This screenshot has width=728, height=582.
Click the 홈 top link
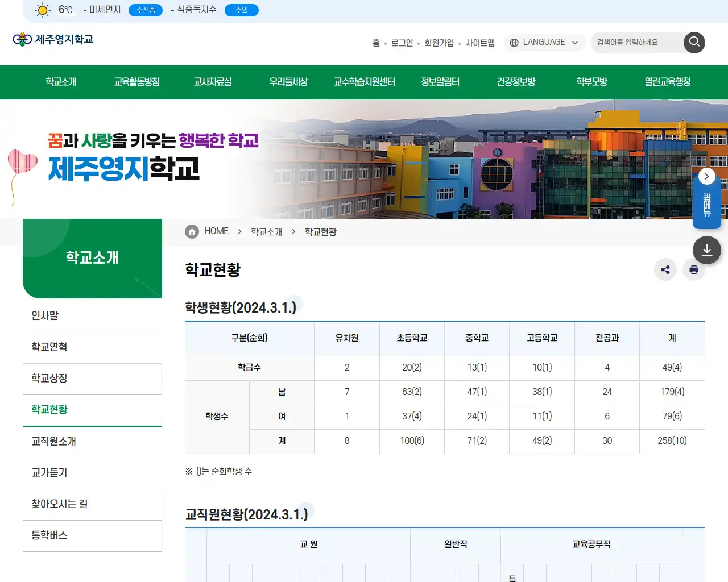(x=376, y=43)
